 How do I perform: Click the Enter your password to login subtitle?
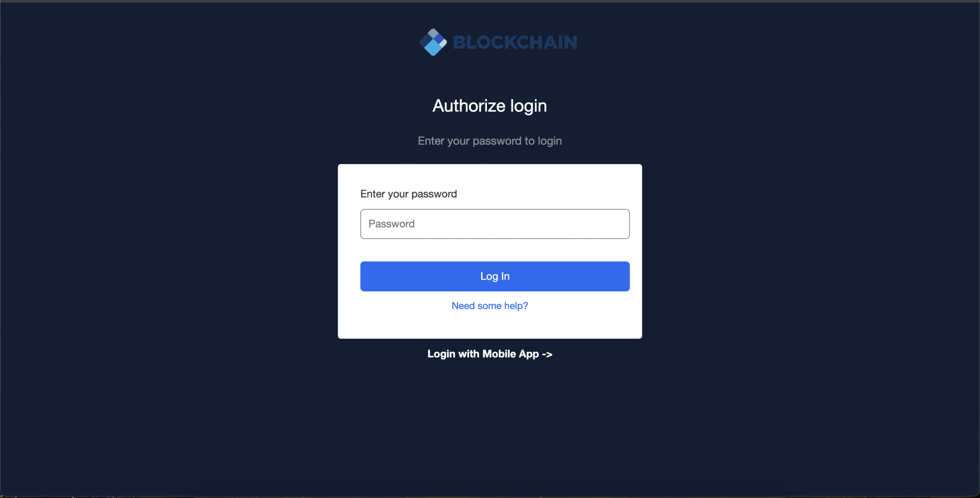pos(490,141)
